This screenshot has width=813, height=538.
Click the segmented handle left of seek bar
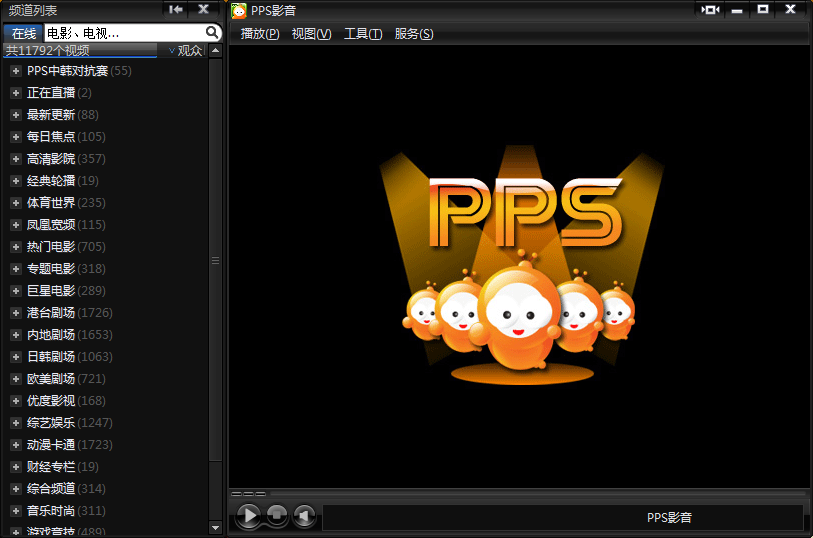248,494
